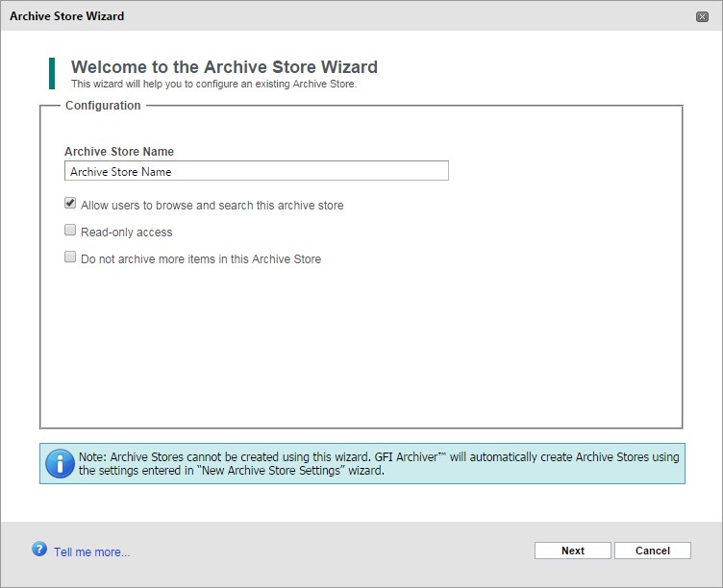This screenshot has width=723, height=588.
Task: Click the 'Read-only access' label text
Action: tap(127, 233)
